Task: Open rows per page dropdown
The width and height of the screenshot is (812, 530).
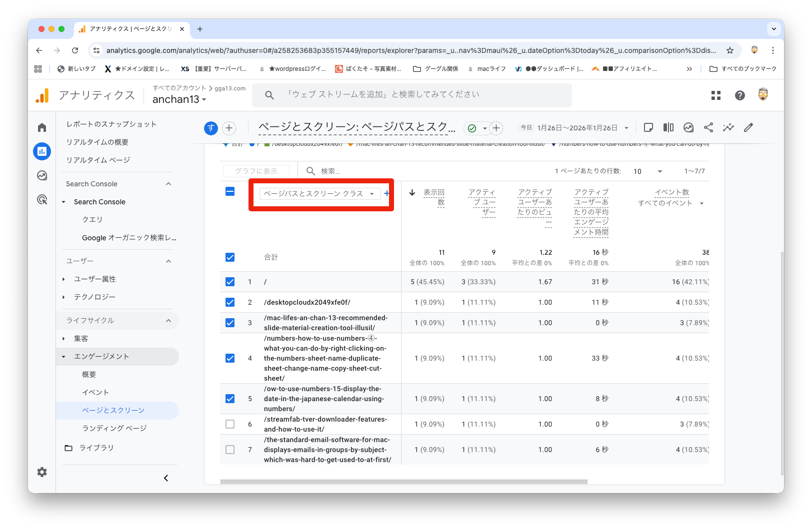Action: pos(647,171)
